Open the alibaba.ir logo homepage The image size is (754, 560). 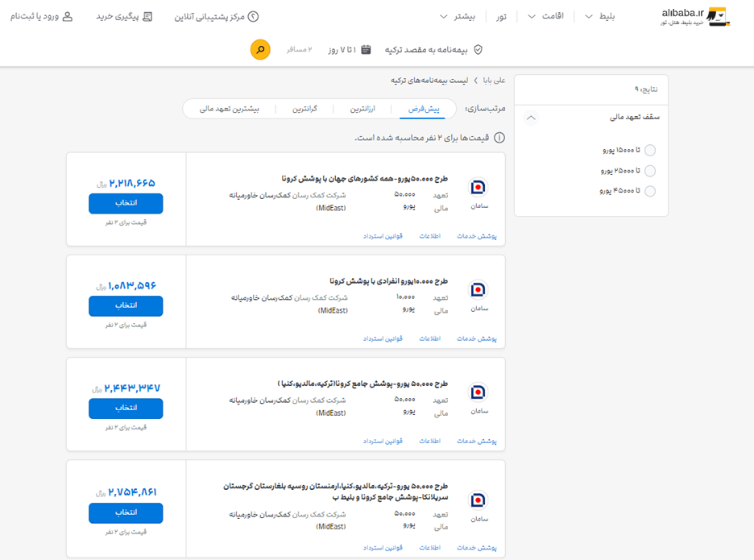[x=695, y=16]
